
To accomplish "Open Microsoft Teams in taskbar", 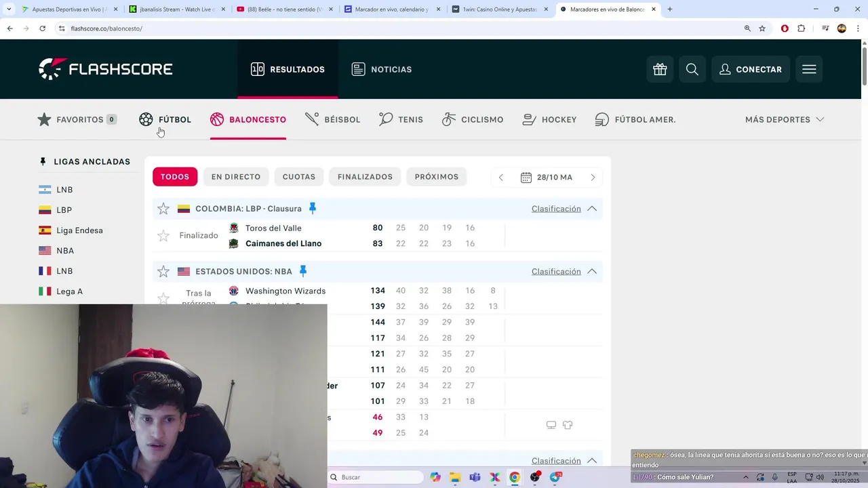I will tap(475, 477).
